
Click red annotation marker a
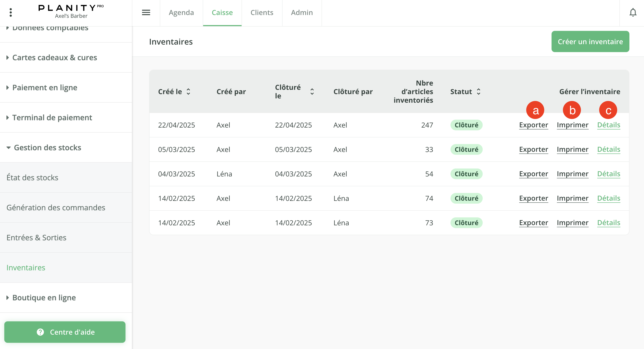point(535,110)
